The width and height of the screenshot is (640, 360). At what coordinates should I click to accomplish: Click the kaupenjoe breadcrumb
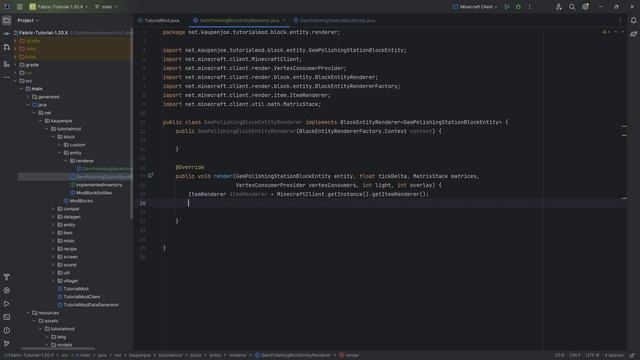140,356
